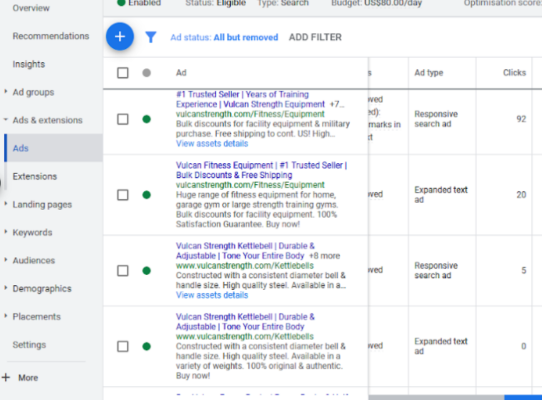This screenshot has width=542, height=400.
Task: Open the Kettlebell ad headline with +8 more
Action: coord(245,251)
